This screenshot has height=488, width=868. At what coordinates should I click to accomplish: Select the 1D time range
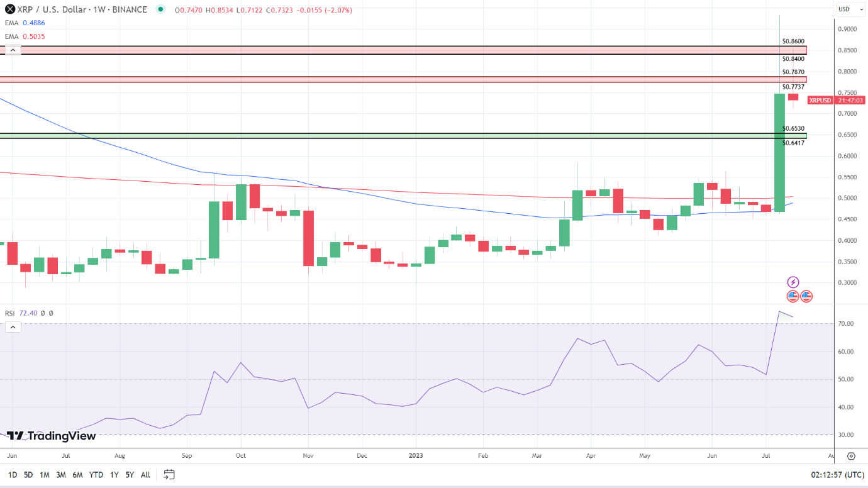point(12,475)
